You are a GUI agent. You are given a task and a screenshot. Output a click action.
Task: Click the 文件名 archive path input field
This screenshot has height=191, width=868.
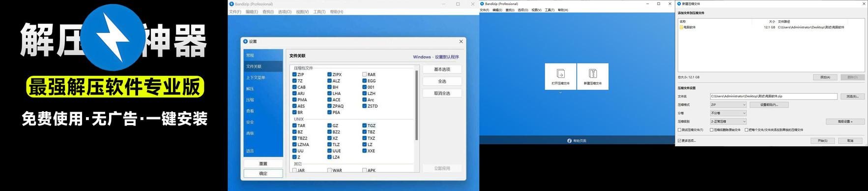[774, 96]
